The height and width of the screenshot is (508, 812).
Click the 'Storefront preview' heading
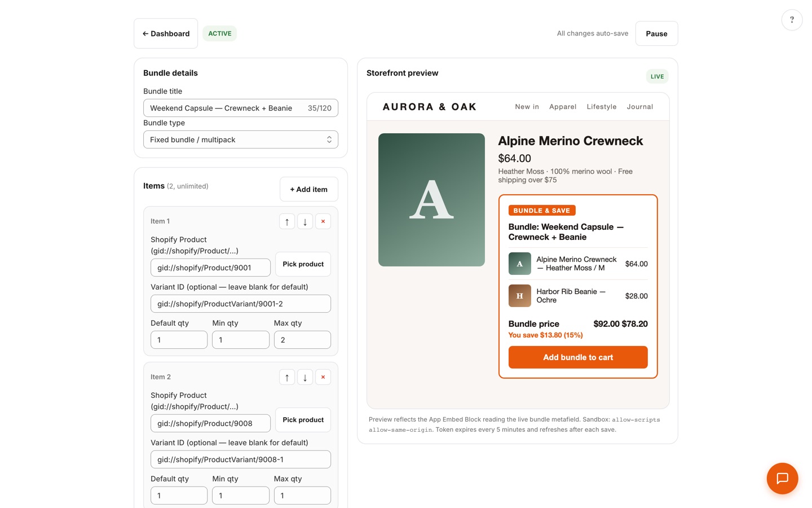[403, 73]
